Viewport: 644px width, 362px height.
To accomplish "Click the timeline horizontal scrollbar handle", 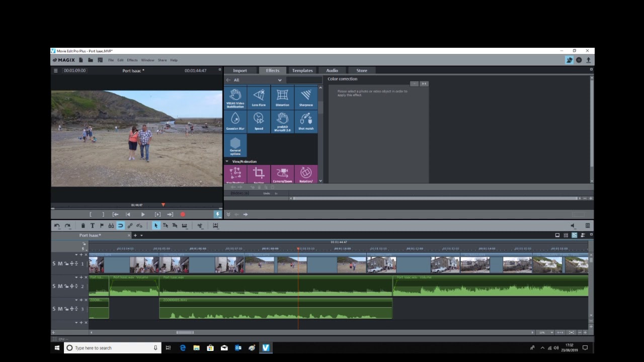I will 185,332.
